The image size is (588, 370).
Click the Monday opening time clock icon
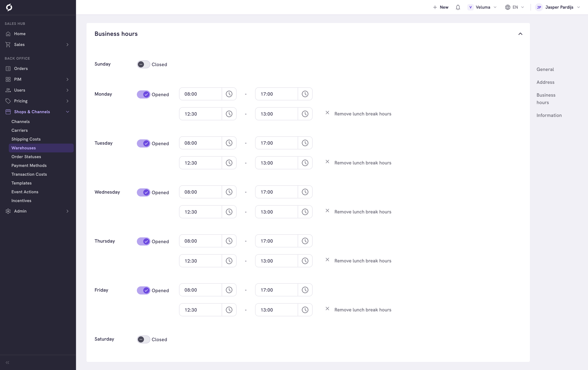[x=229, y=94]
